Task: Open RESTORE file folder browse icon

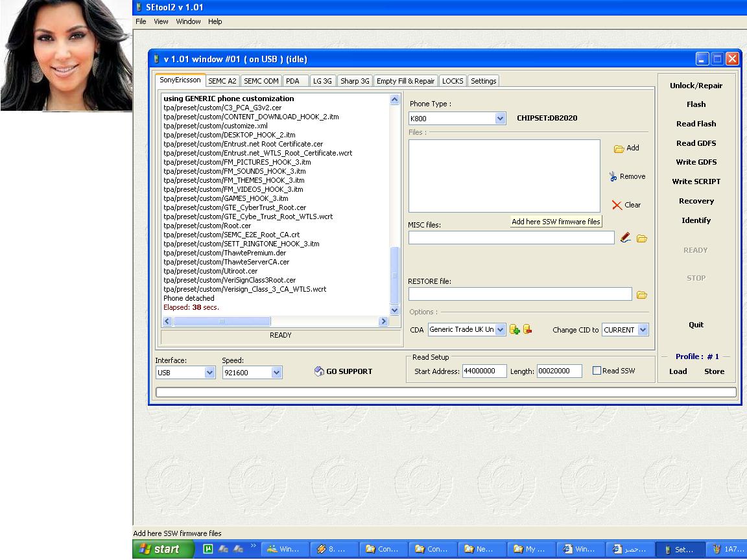Action: [x=642, y=296]
